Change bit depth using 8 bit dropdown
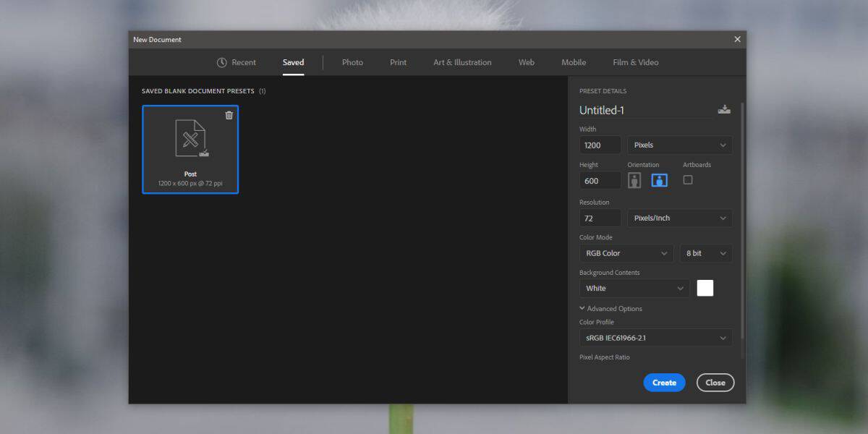The image size is (868, 434). coord(705,253)
